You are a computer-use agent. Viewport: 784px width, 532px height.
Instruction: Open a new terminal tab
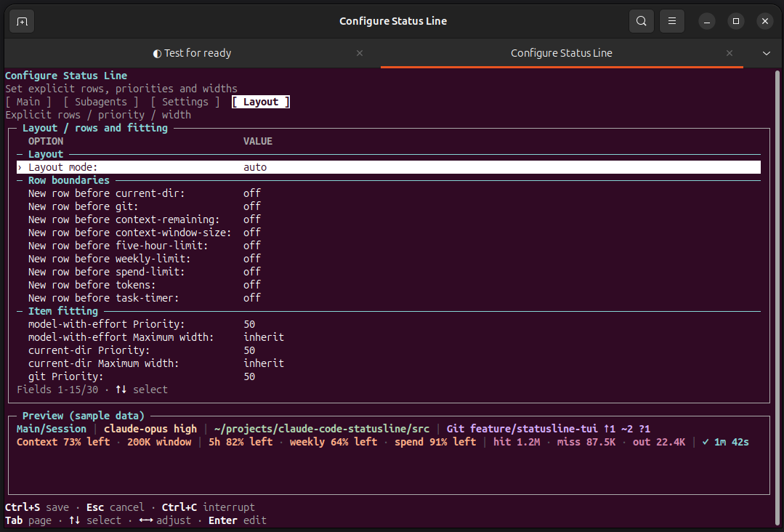pos(22,22)
